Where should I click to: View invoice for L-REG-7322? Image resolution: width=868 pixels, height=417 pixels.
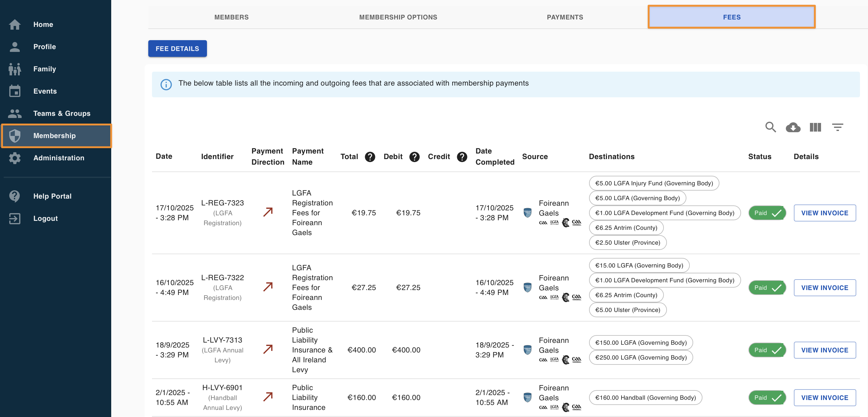pos(824,288)
